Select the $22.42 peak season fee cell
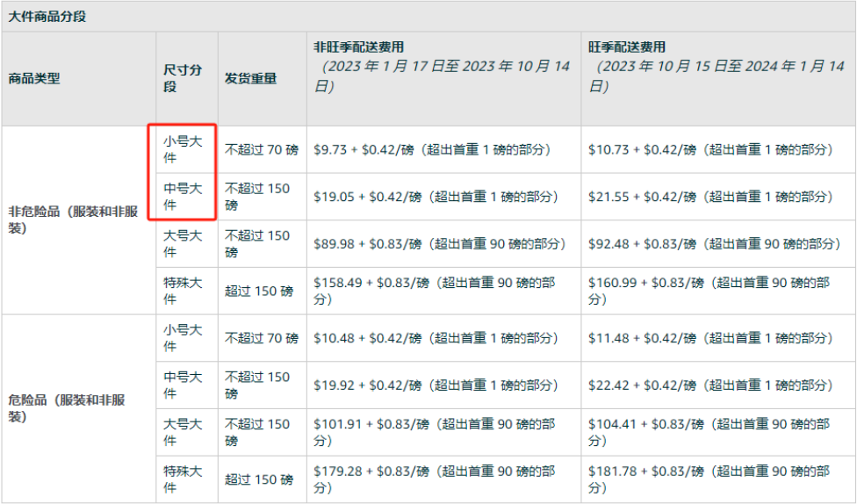857x504 pixels. (x=709, y=385)
